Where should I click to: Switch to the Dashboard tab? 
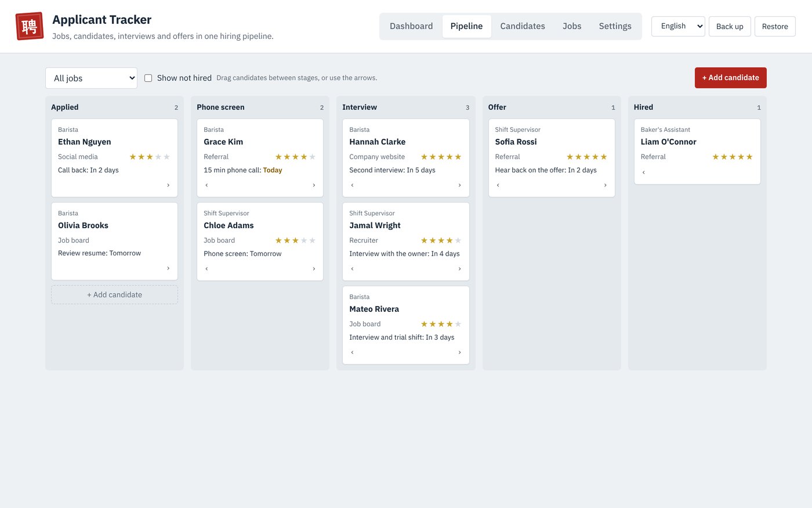click(411, 26)
